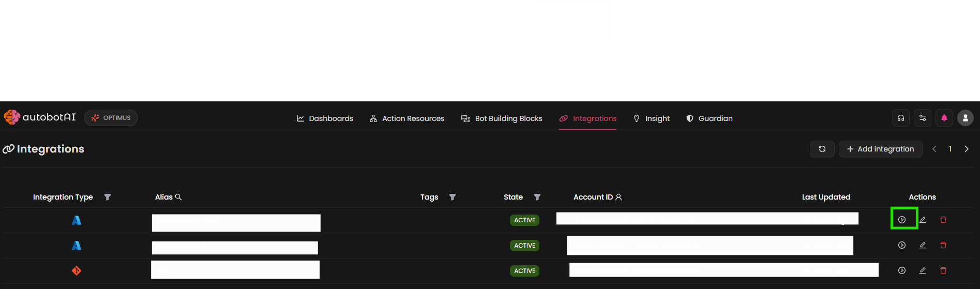Open the State column filter

click(x=537, y=197)
